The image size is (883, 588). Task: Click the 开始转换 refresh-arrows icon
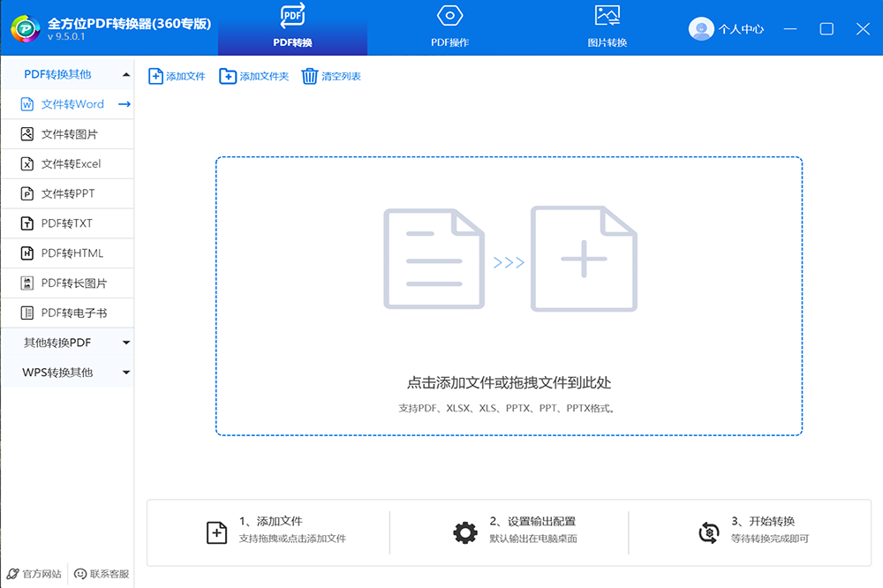click(708, 532)
